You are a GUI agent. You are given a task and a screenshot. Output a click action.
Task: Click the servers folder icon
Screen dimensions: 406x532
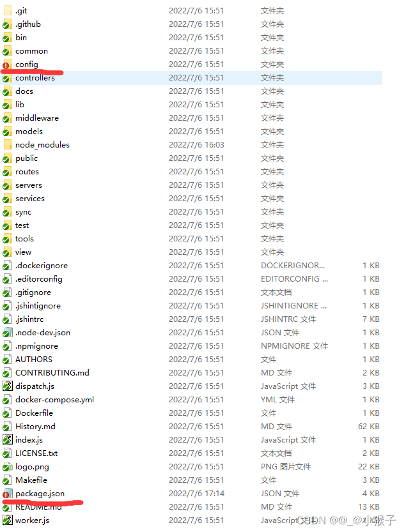(x=8, y=185)
